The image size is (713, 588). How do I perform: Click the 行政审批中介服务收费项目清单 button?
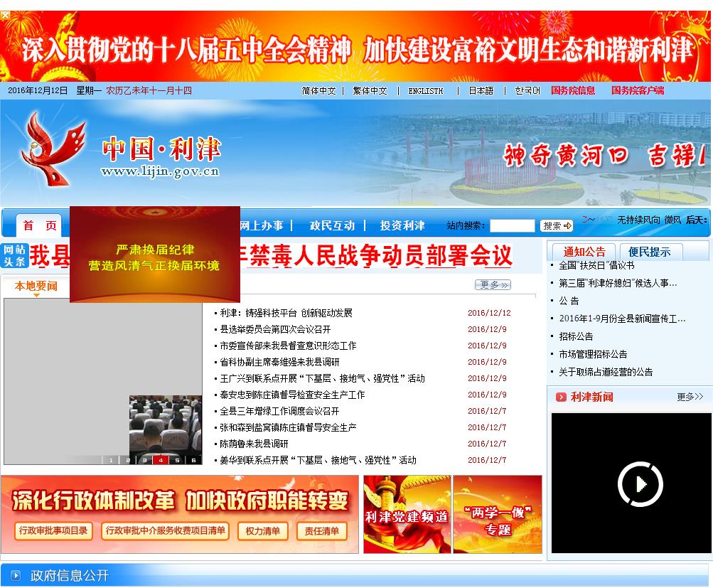[165, 530]
